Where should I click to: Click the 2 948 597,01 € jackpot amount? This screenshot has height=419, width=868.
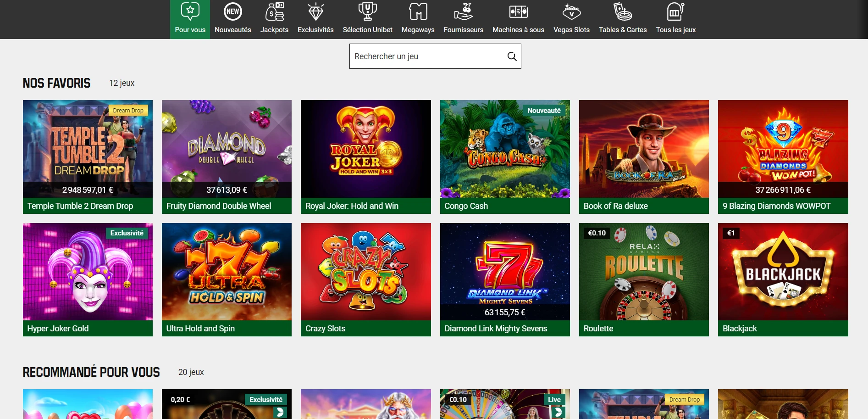(88, 190)
